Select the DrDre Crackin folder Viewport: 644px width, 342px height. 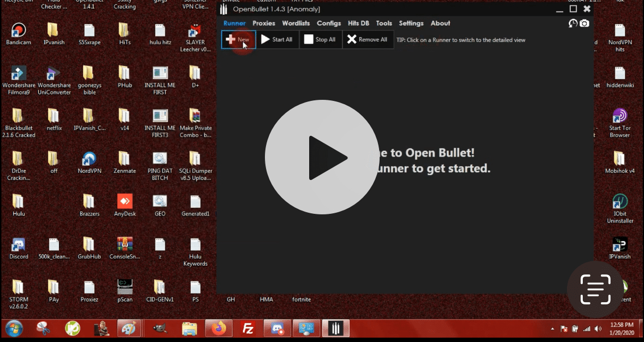tap(19, 166)
